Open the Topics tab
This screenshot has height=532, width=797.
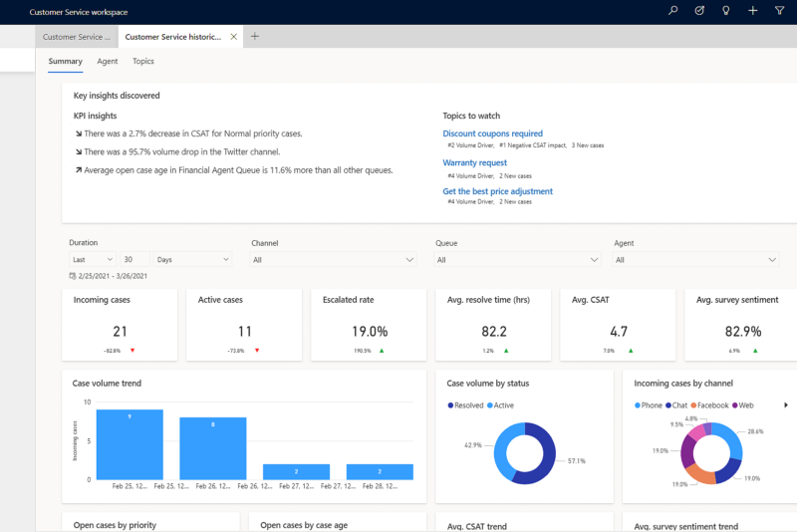click(143, 61)
